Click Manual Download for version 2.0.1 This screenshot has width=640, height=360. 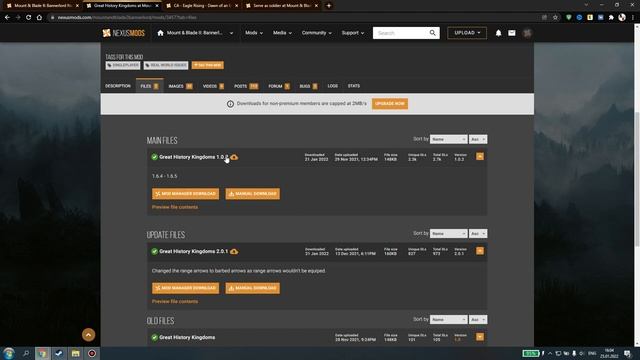253,288
